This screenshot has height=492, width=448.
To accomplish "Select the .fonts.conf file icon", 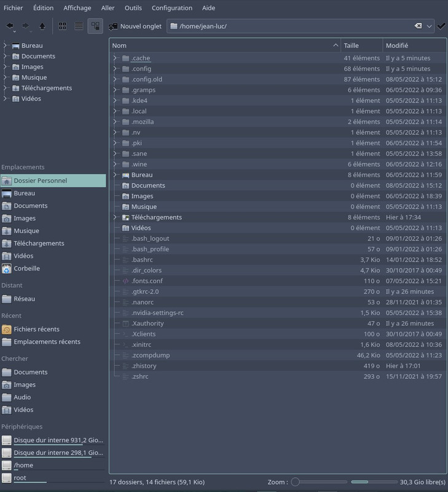I will (x=125, y=281).
